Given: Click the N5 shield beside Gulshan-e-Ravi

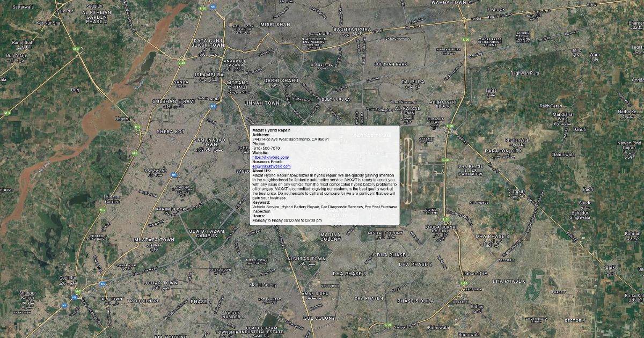Looking at the screenshot, I should point(213,106).
